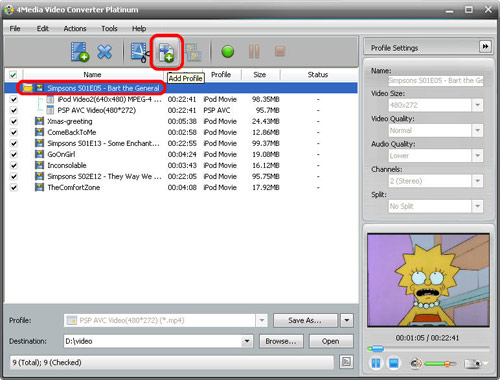Screen dimensions: 500x380
Task: Uncheck the ComeBackToMe checkbox
Action: point(14,132)
